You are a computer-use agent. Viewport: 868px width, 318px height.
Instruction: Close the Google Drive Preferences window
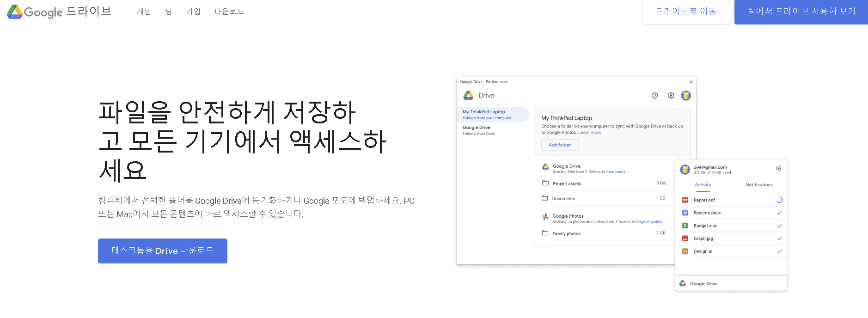point(691,82)
